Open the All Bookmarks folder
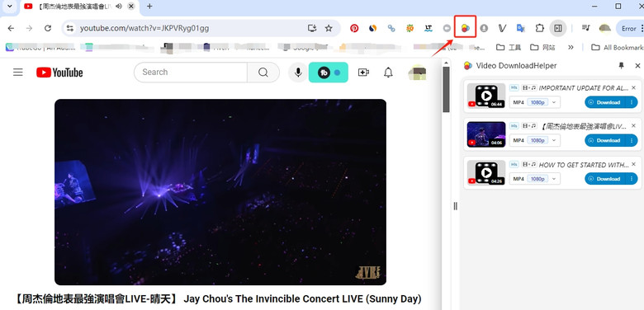 pos(617,47)
